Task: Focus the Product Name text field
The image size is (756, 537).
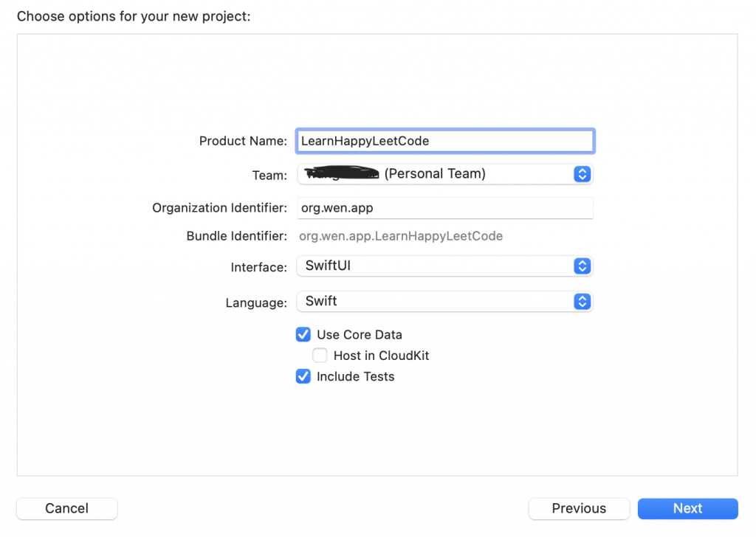Action: coord(444,141)
